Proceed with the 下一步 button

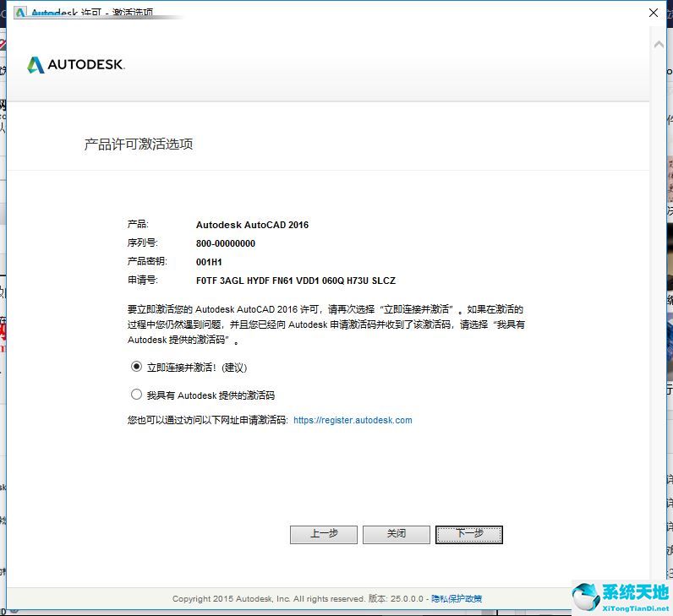click(x=468, y=535)
